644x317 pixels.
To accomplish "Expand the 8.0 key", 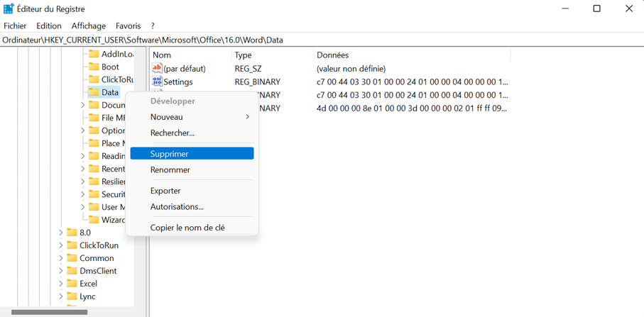I will 61,233.
